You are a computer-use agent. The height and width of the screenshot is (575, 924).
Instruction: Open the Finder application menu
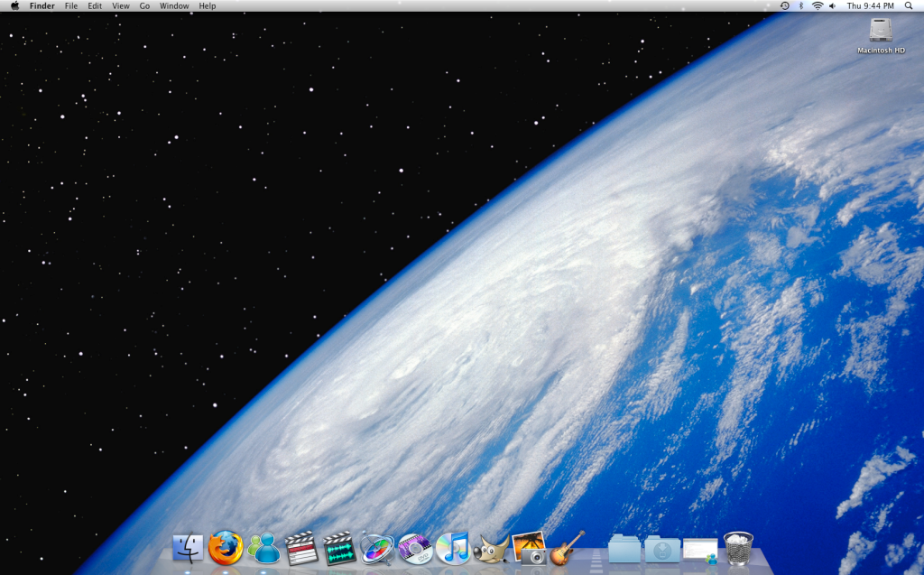[x=42, y=6]
